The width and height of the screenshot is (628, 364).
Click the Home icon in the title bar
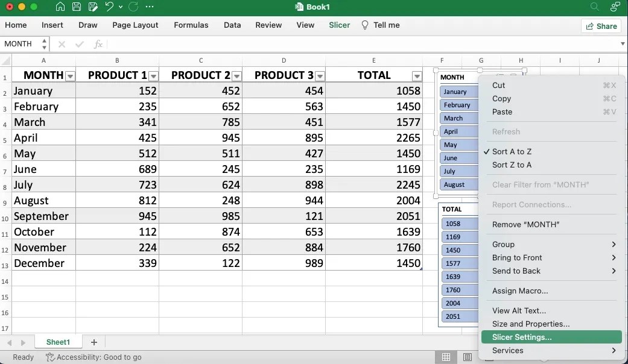click(x=60, y=7)
